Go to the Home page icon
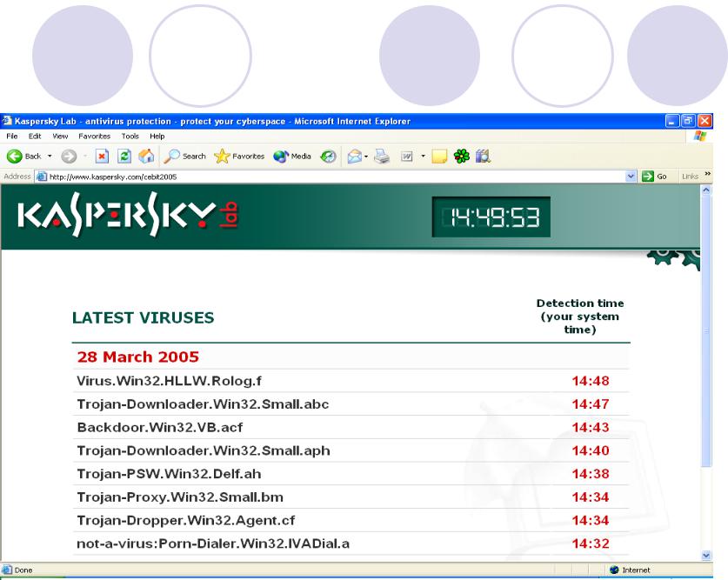 click(146, 157)
